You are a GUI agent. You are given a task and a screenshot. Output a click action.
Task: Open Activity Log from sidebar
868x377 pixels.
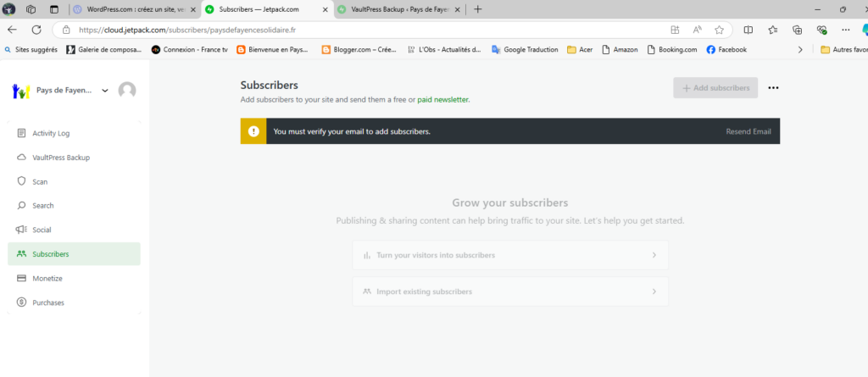(51, 133)
